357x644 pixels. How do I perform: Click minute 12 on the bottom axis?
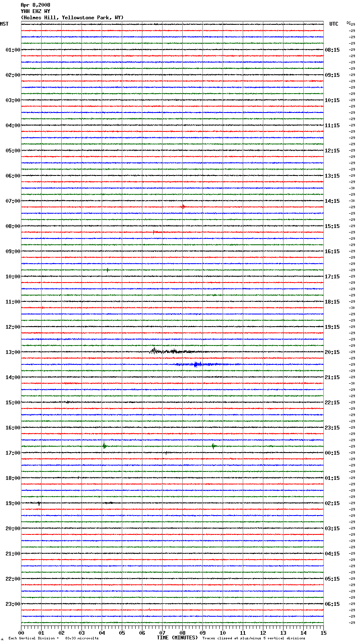(x=263, y=633)
